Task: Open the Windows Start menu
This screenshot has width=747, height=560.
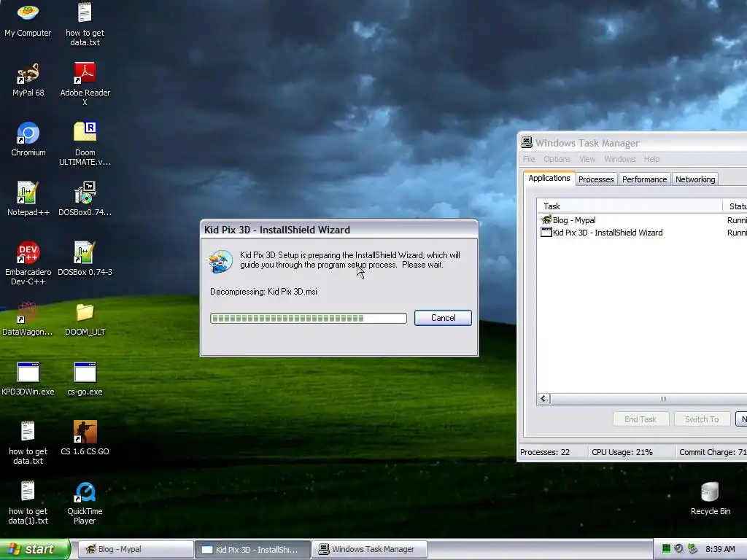Action: [34, 549]
